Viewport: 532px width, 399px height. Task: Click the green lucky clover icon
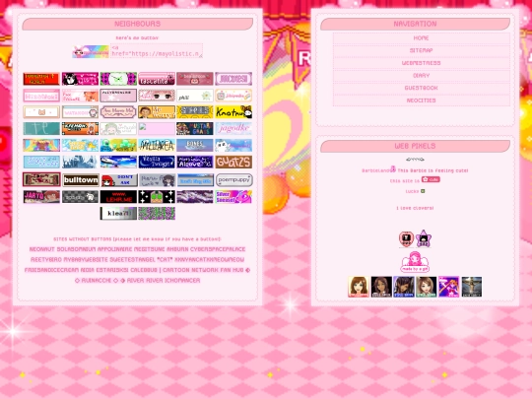(423, 191)
